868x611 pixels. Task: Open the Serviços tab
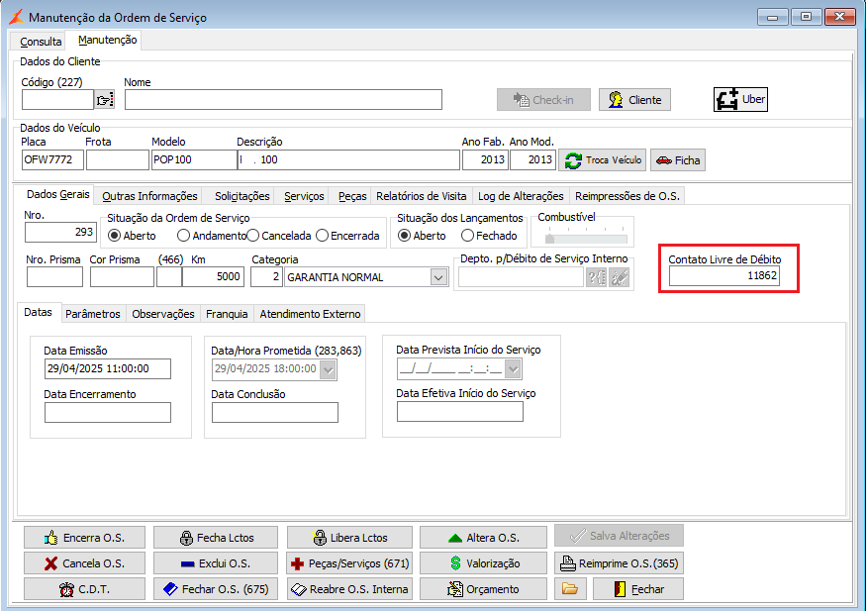click(x=304, y=196)
